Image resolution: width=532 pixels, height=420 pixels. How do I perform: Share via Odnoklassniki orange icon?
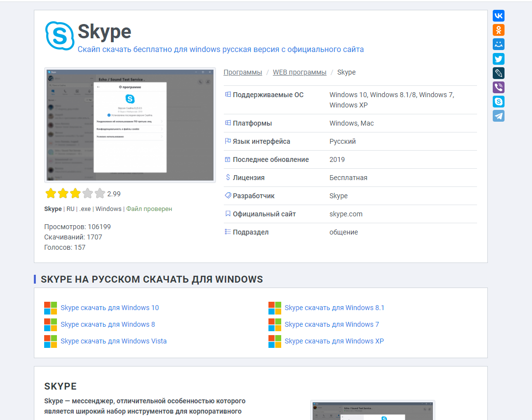pos(499,30)
